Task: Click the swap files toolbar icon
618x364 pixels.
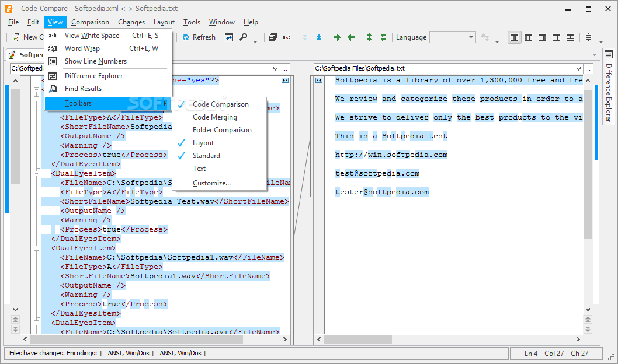Action: pos(229,37)
